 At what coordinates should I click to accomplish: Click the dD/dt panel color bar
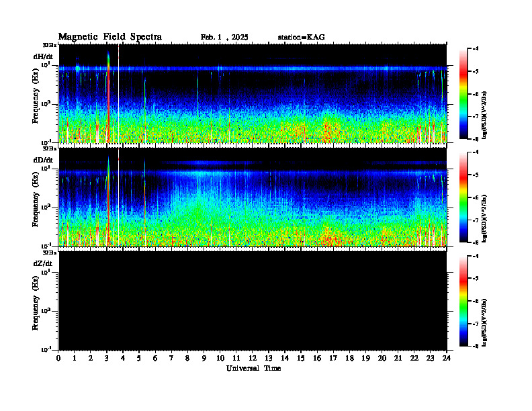click(463, 197)
